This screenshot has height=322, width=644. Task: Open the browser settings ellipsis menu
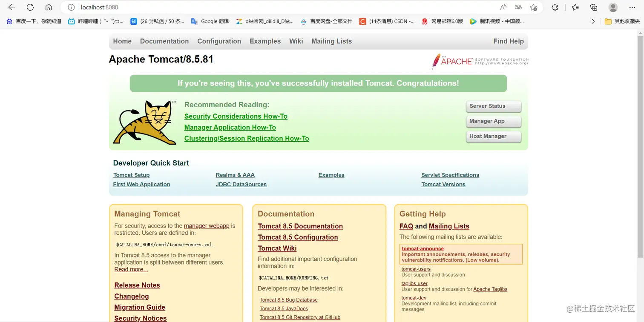click(x=632, y=7)
